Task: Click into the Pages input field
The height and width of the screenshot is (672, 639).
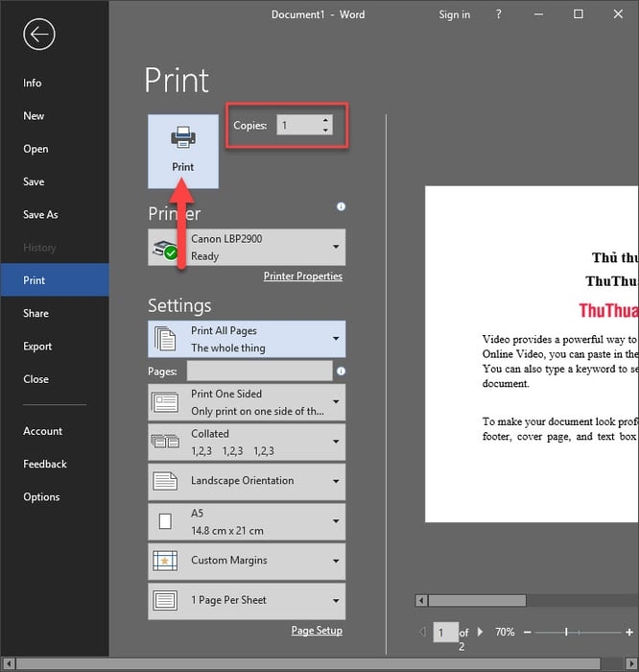Action: click(260, 371)
